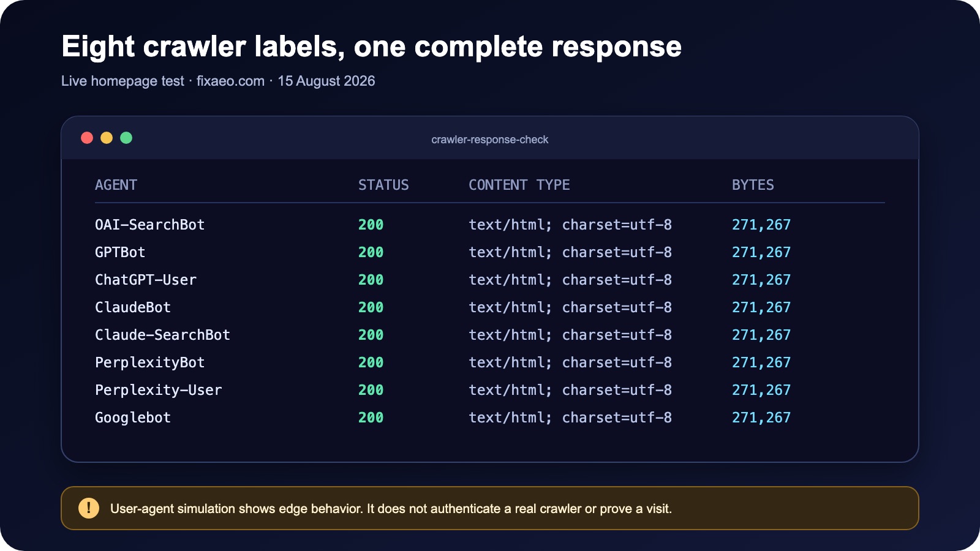Click the content type for PerplexityBot

point(570,362)
